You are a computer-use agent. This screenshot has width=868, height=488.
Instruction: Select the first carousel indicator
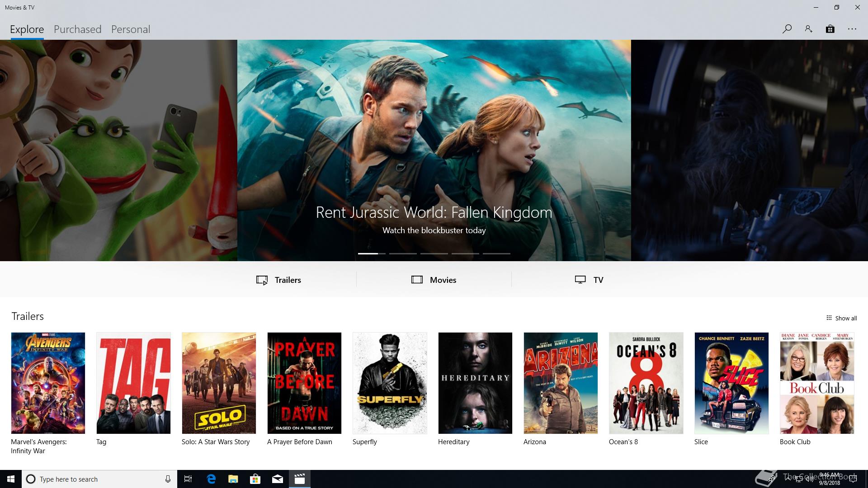[372, 253]
